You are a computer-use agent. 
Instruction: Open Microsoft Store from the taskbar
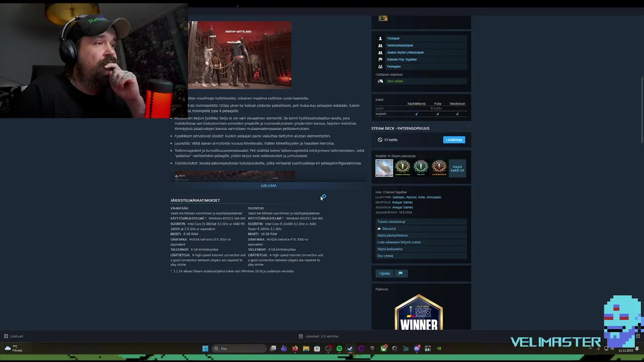pyautogui.click(x=317, y=348)
